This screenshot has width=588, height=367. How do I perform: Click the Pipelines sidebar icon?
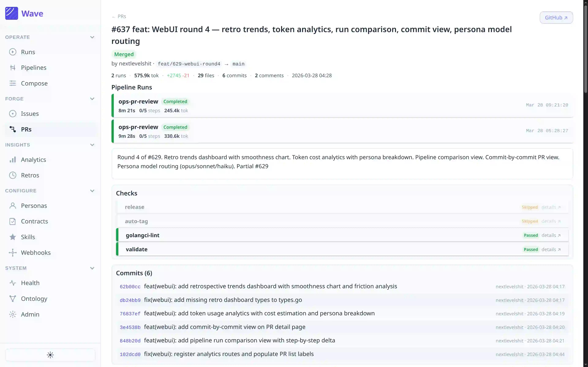point(13,67)
